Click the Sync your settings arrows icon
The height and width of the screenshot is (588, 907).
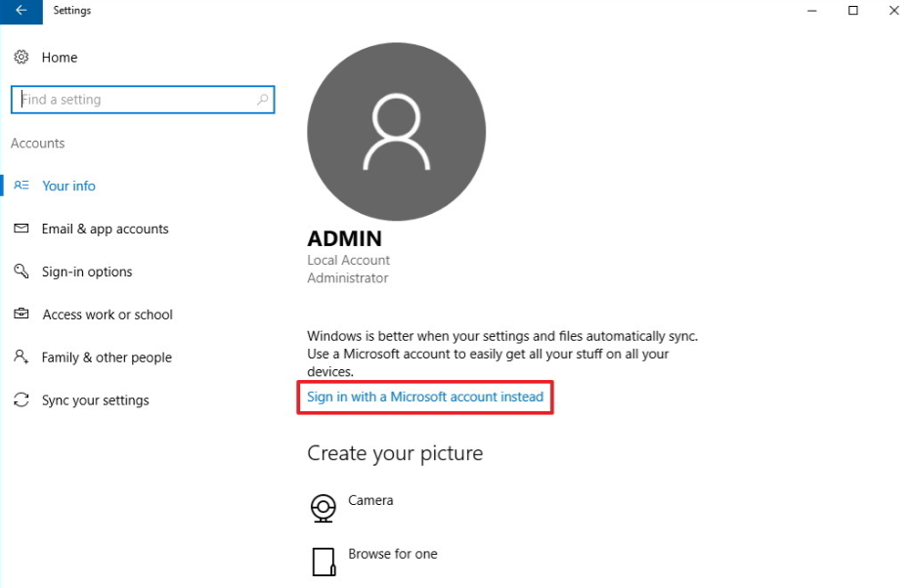point(22,400)
